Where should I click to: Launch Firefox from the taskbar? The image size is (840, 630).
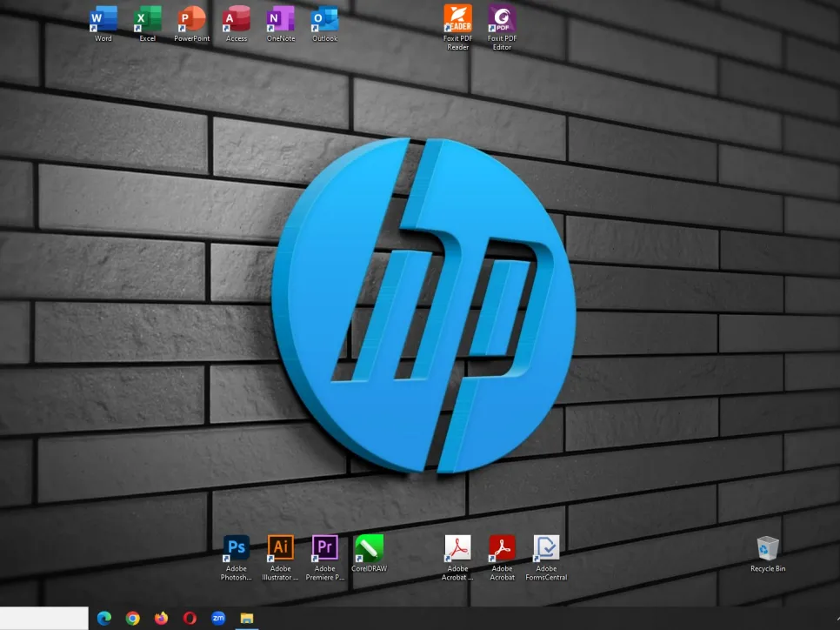[x=161, y=618]
